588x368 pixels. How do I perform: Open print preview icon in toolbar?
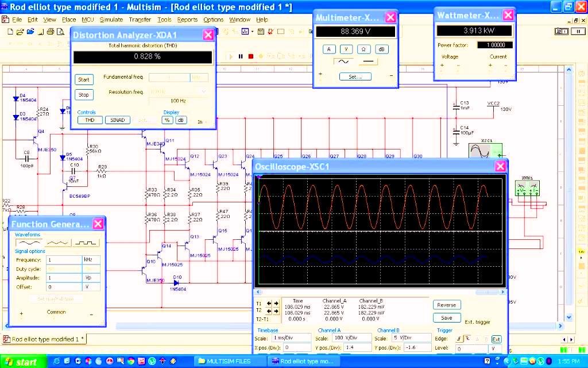click(x=60, y=32)
